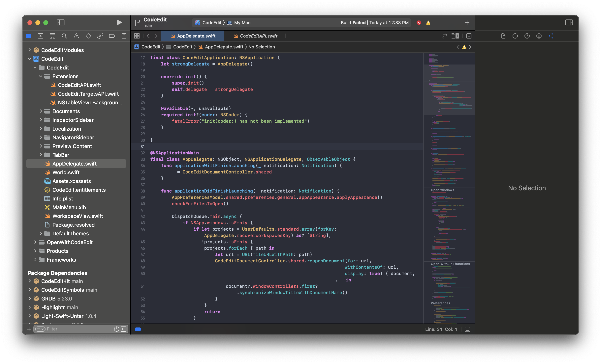
Task: Open the Project navigator folder icon
Action: (x=29, y=36)
